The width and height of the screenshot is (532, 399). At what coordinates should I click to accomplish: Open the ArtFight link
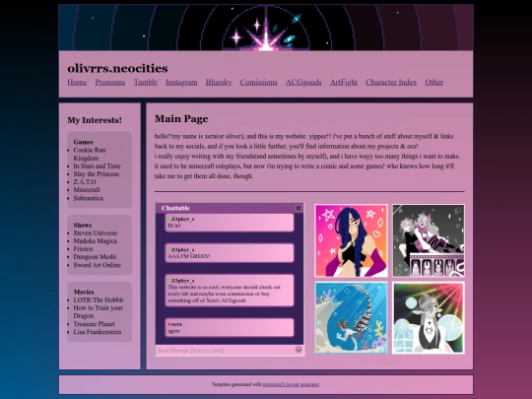pos(344,82)
